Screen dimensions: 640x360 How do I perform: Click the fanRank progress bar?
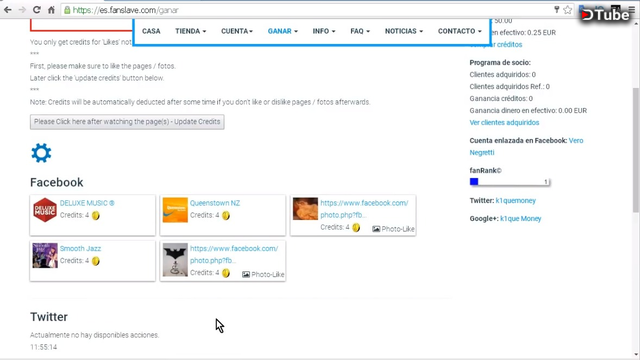click(510, 182)
